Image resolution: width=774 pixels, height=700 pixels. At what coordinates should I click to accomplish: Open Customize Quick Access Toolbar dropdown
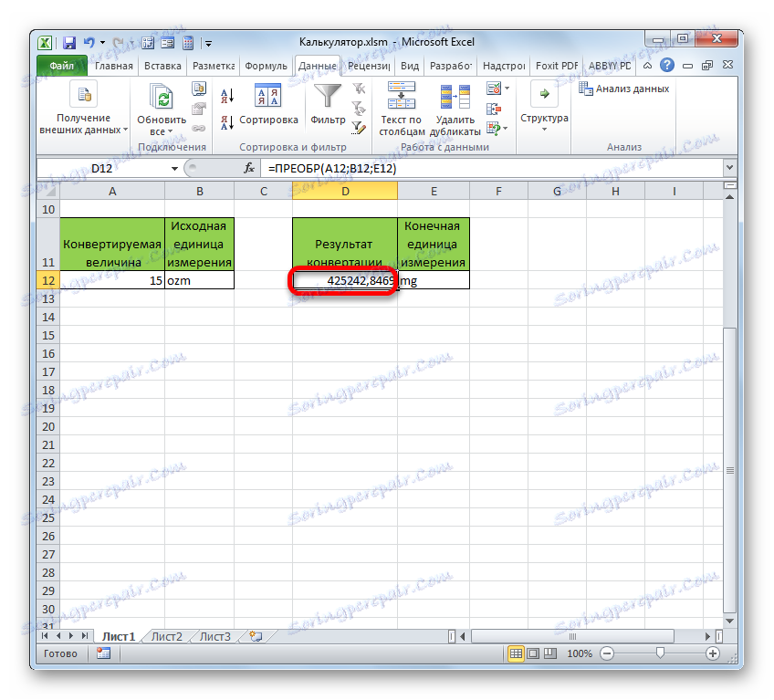click(209, 44)
